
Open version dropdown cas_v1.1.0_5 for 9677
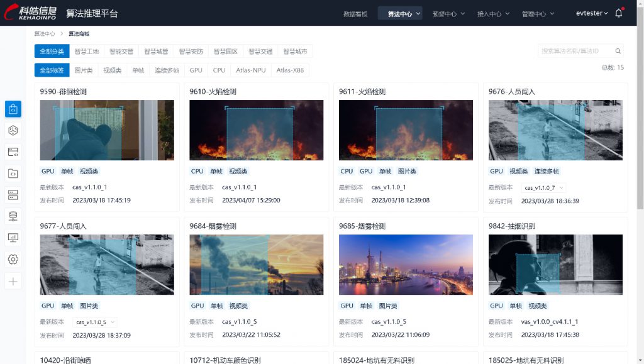point(96,322)
